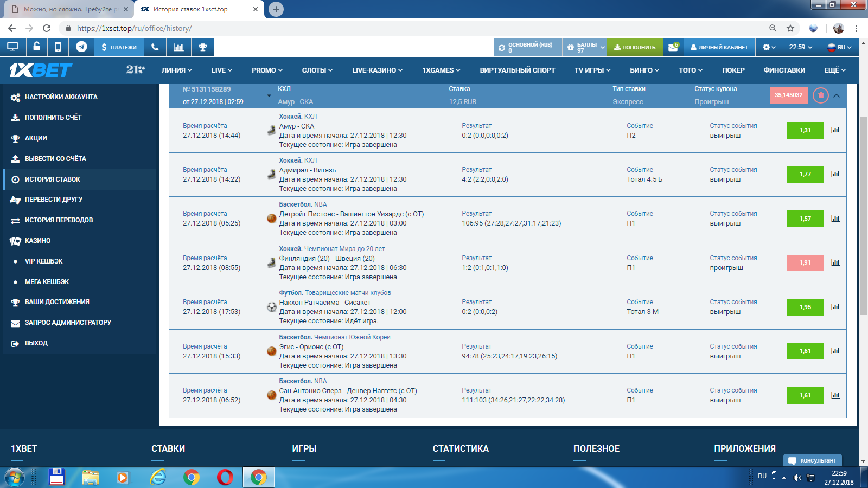This screenshot has width=868, height=488.
Task: Open Internet Explorer from the taskbar
Action: [158, 477]
